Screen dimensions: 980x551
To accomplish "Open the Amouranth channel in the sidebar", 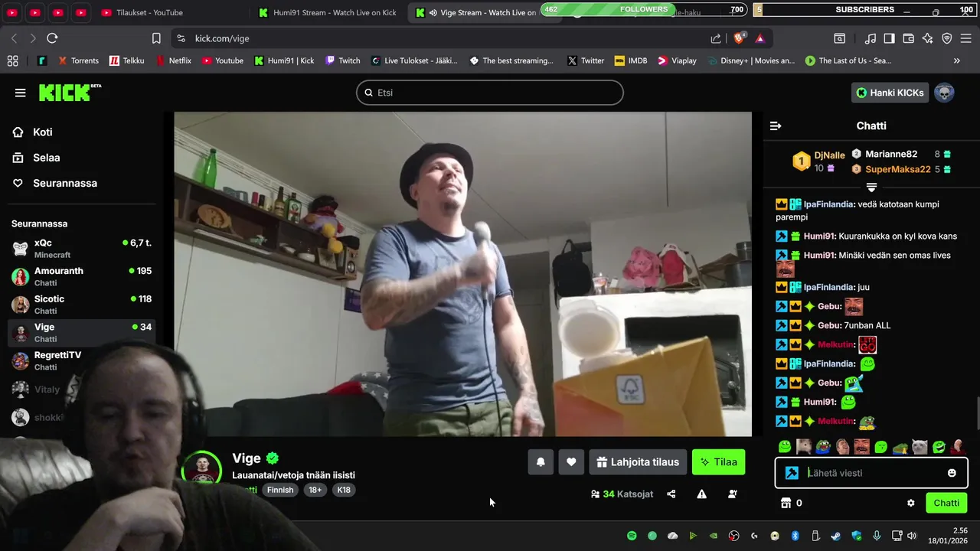I will click(x=82, y=276).
